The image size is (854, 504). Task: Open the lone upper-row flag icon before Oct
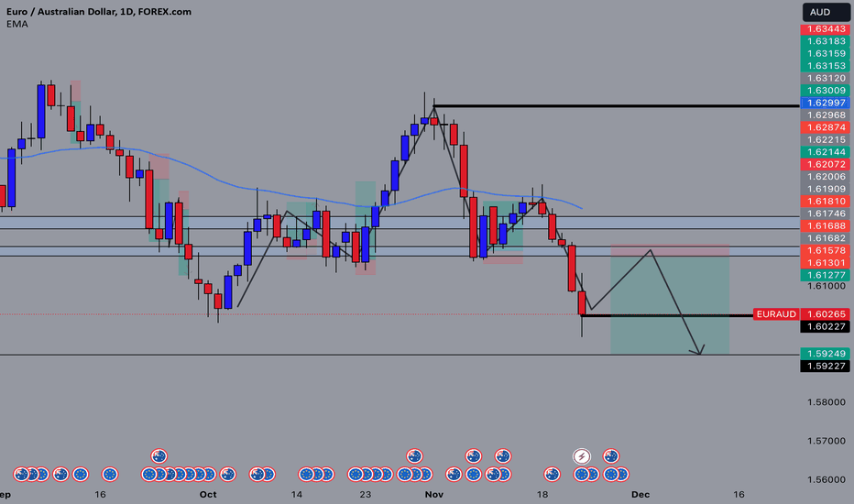(x=159, y=456)
